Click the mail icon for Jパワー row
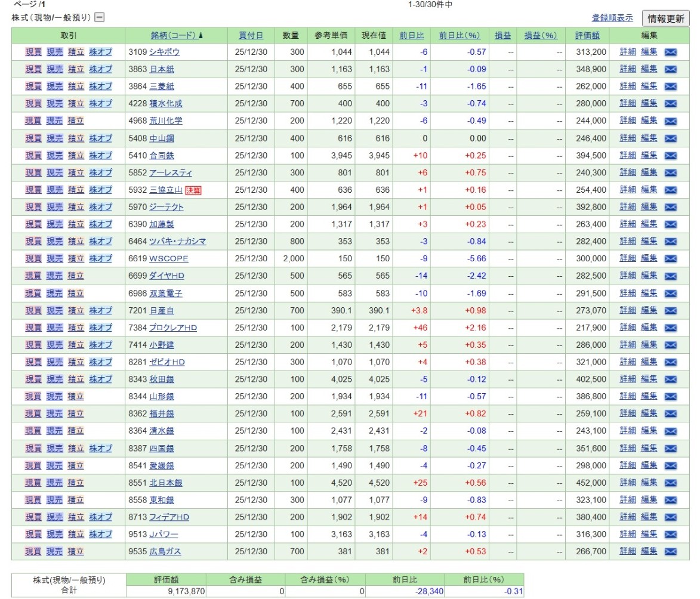 click(670, 534)
